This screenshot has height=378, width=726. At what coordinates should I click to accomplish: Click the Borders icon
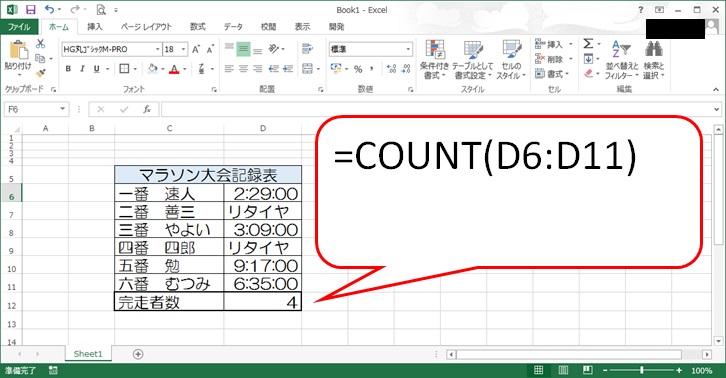point(124,69)
